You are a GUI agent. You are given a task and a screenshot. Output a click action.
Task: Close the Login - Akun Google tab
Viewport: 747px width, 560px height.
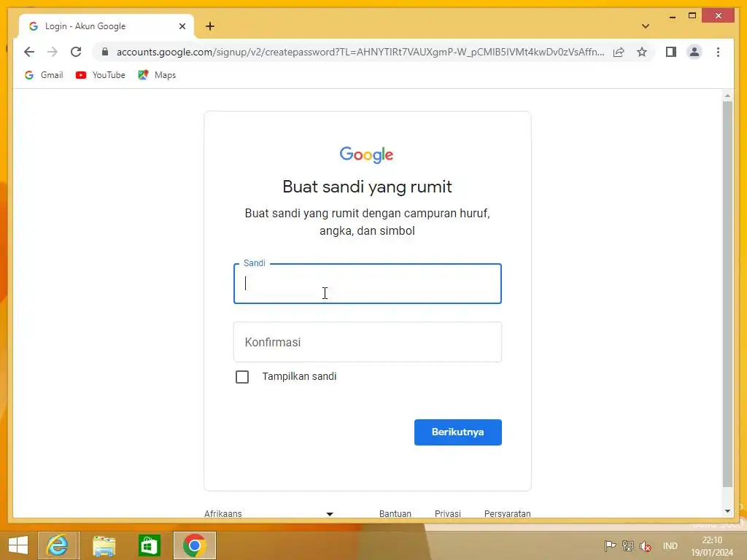pyautogui.click(x=182, y=26)
